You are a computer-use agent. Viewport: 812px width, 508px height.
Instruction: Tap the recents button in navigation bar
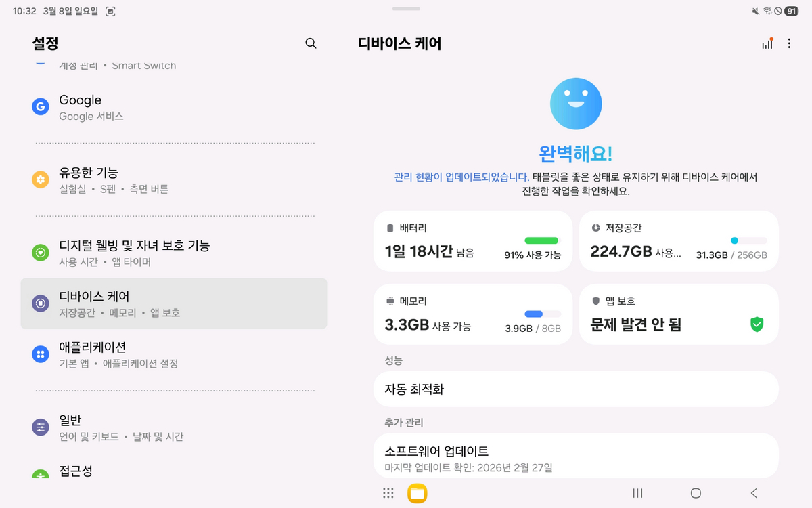tap(637, 493)
